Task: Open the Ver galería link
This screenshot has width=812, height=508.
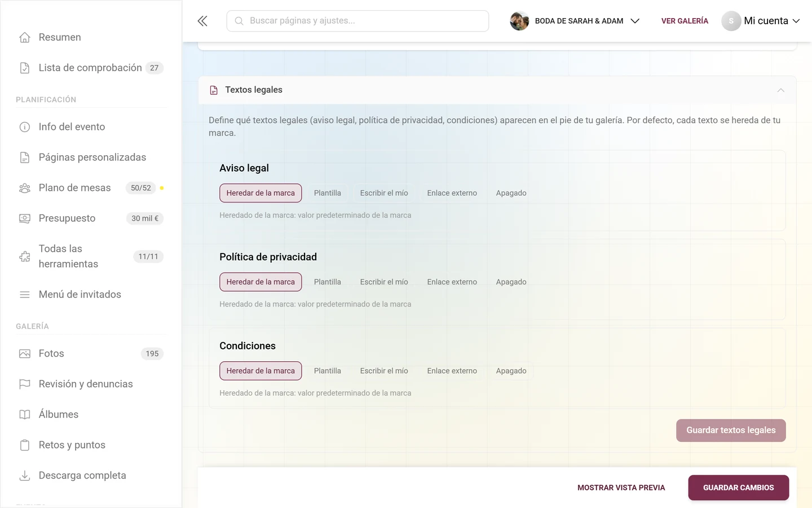Action: point(685,21)
